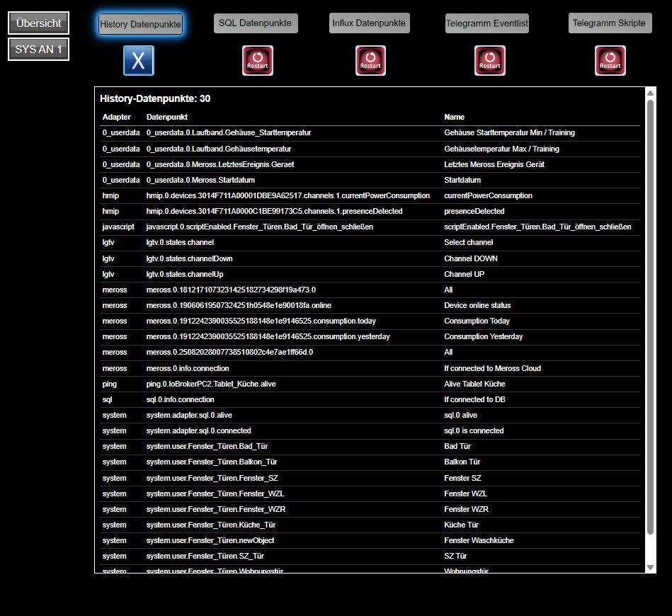Click Restart icon under Telegramm Skripte

[x=610, y=60]
